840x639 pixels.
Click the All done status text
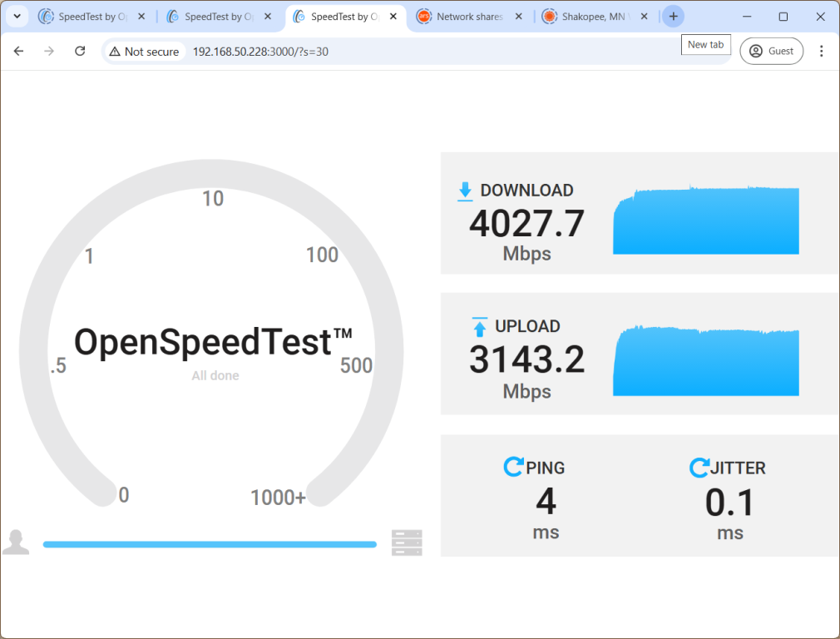click(x=215, y=375)
